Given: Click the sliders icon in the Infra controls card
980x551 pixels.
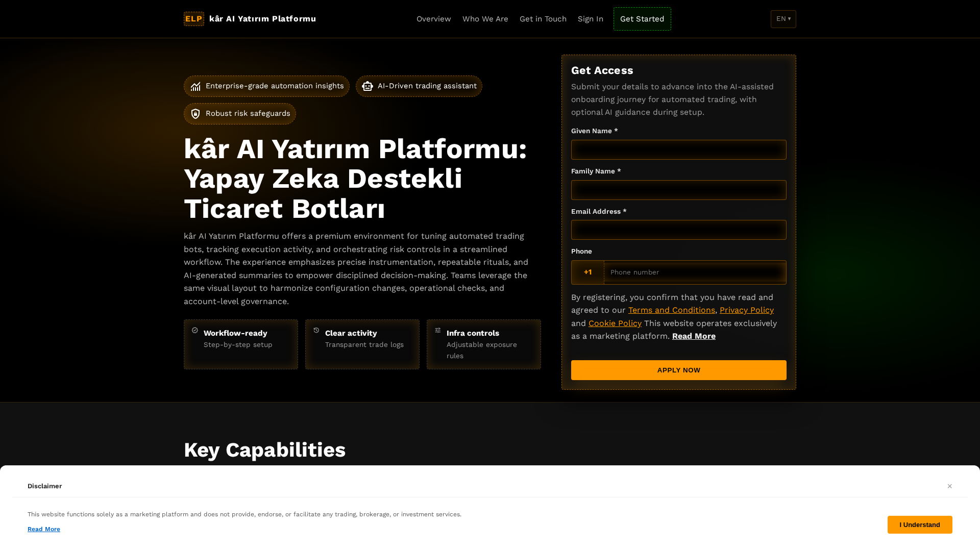Looking at the screenshot, I should pos(438,331).
